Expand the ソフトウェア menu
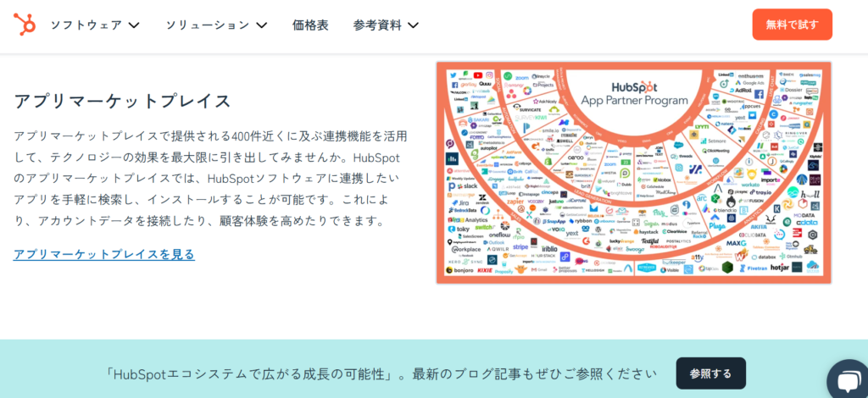The image size is (868, 398). click(95, 25)
